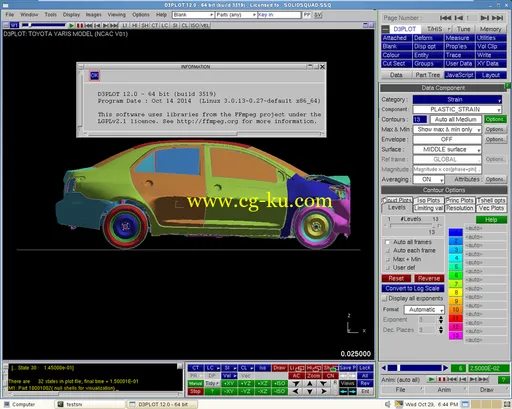Play animation from top toolbar green arrow
The height and width of the screenshot is (409, 512).
[x=71, y=25]
